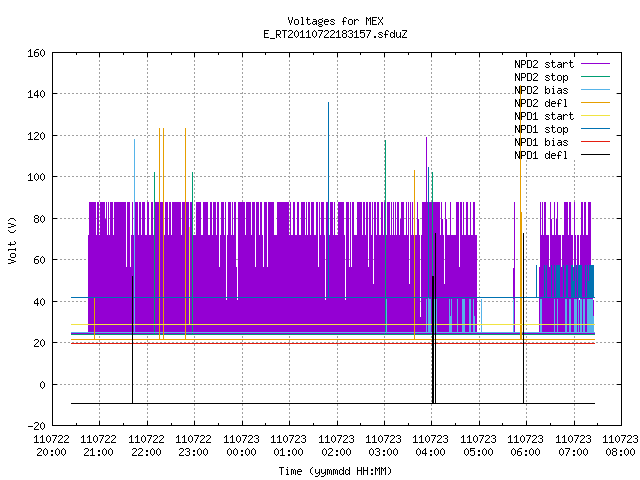
Task: Click the NPD2 bias light-blue legend line
Action: 595,90
